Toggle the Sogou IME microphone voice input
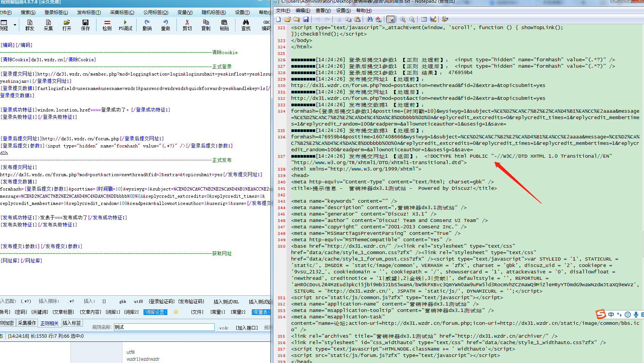This screenshot has height=363, width=644. (636, 315)
